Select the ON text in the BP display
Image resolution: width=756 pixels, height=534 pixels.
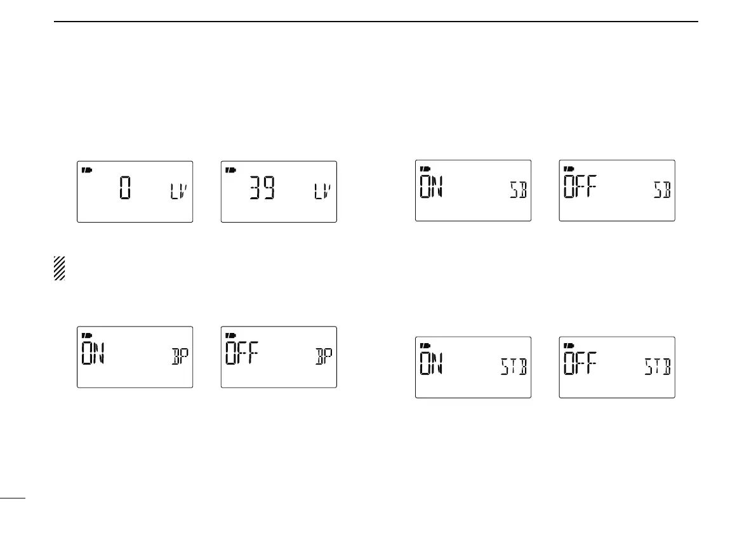point(93,353)
